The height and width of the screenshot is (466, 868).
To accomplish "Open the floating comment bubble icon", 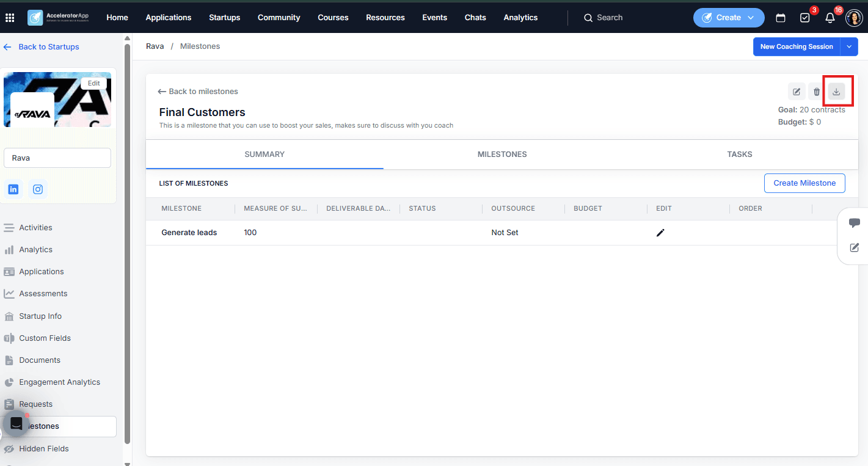I will 855,223.
